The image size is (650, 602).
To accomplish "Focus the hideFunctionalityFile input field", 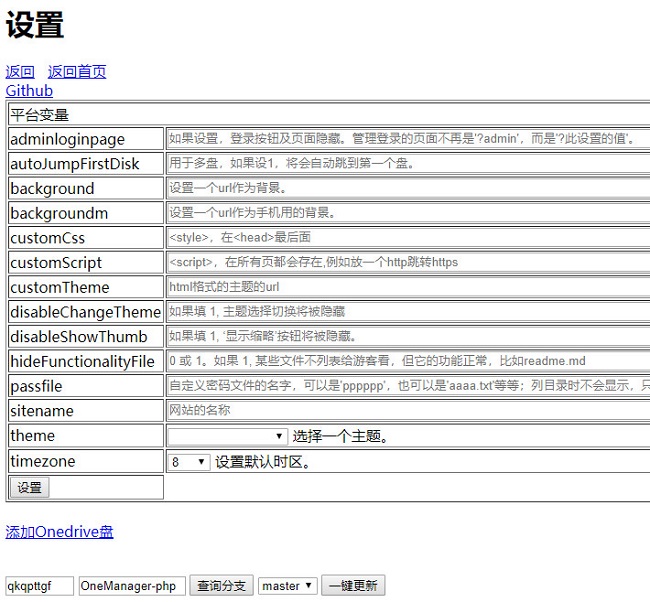I will pyautogui.click(x=408, y=361).
